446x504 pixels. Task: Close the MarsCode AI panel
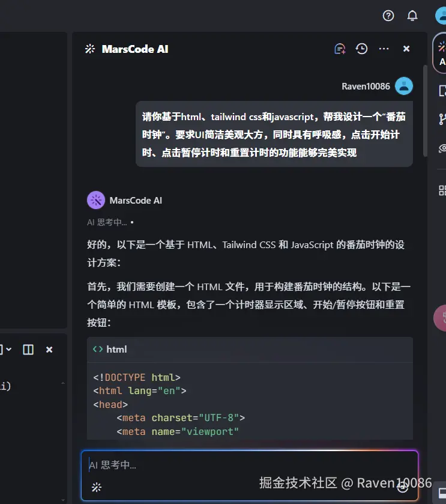[x=406, y=49]
